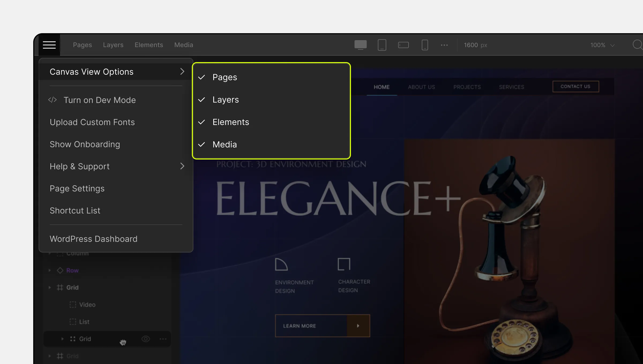Screen dimensions: 643x364
Task: Toggle Pages visibility checkmark on
Action: click(202, 77)
